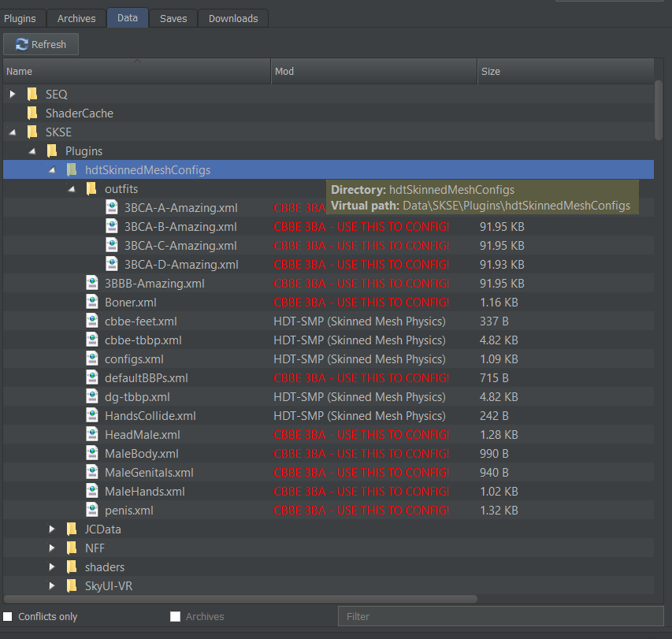
Task: Click the 1.28 KB size value
Action: coord(499,435)
